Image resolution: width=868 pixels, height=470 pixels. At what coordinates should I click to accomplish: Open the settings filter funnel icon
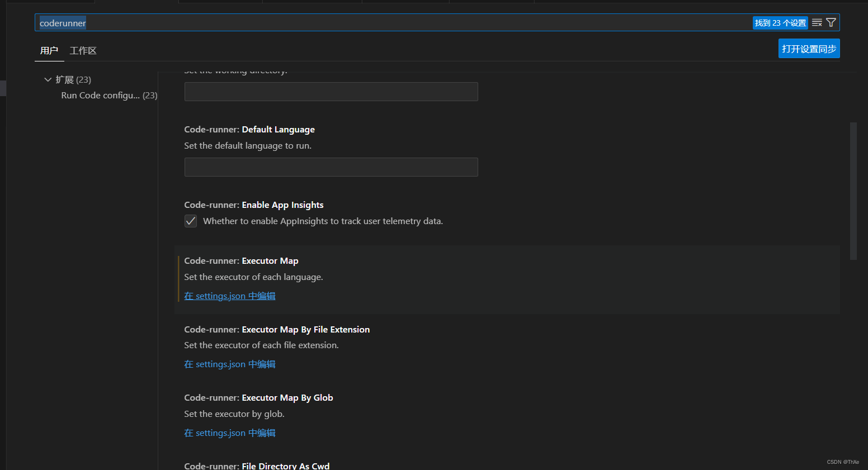point(831,23)
